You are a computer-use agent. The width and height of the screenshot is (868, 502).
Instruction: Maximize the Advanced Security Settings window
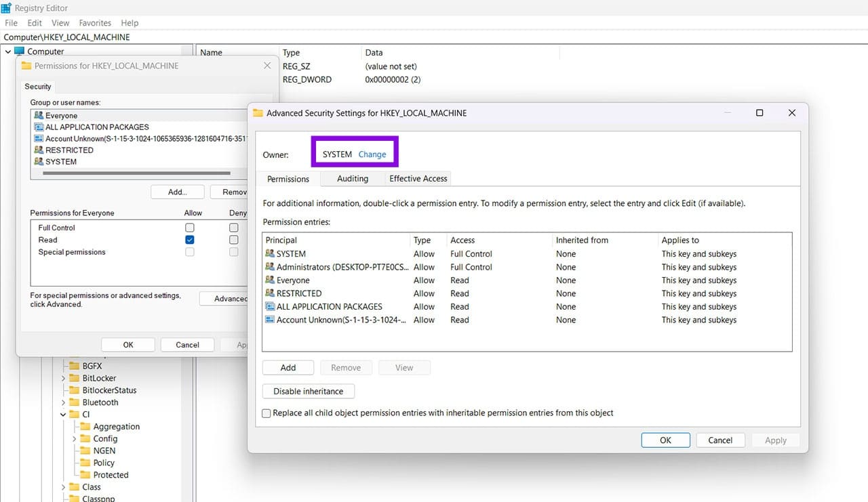click(x=759, y=113)
